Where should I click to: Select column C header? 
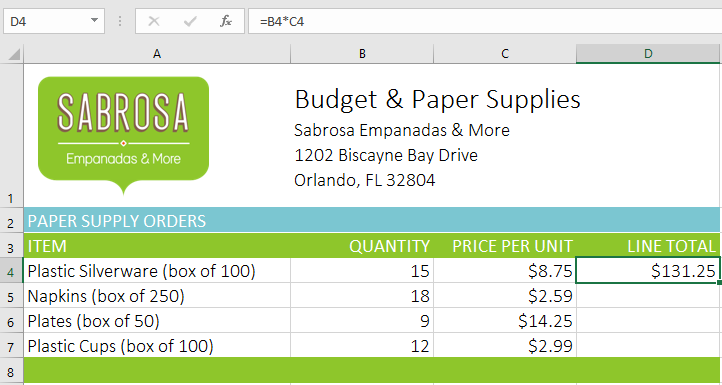tap(505, 54)
